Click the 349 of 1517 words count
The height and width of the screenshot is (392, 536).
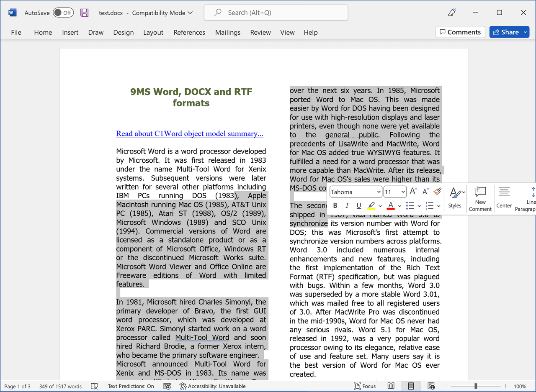pos(60,386)
